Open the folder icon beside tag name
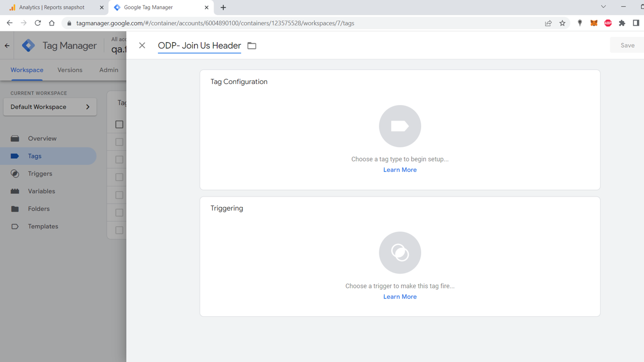 click(x=252, y=46)
